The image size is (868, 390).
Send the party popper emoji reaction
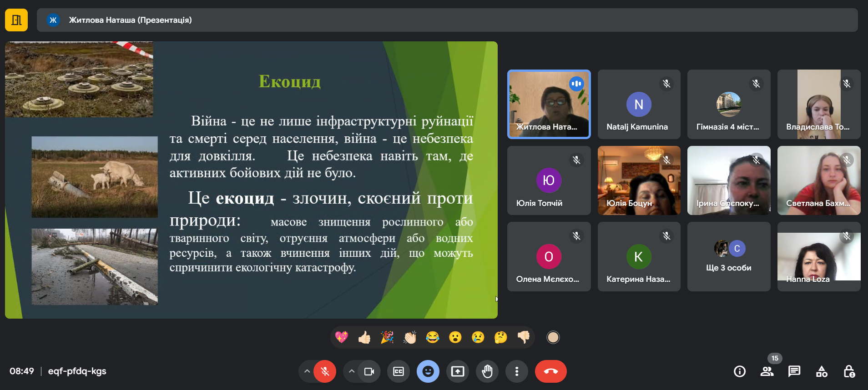point(387,337)
